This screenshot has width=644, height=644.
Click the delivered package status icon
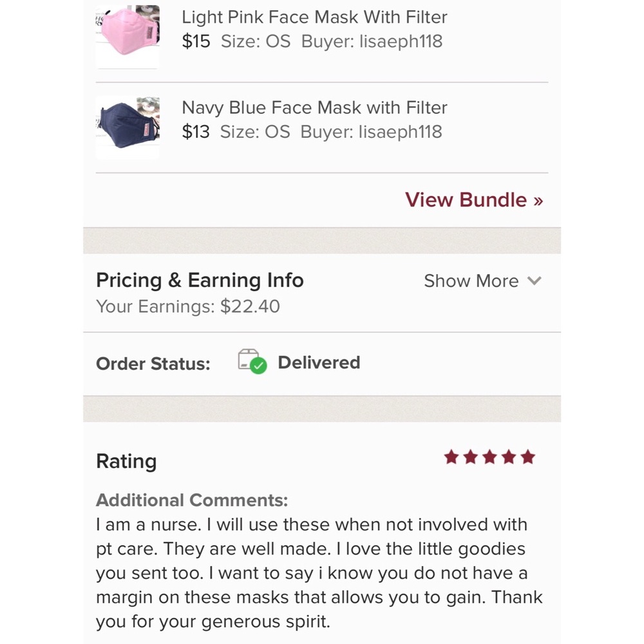251,363
